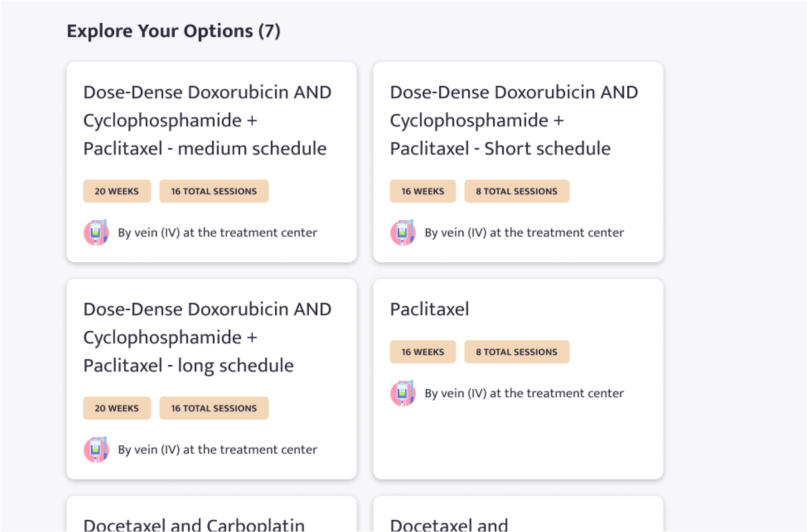Viewport: 807px width, 532px height.
Task: Click '16 WEEKS' tag in Short schedule card
Action: coord(423,191)
